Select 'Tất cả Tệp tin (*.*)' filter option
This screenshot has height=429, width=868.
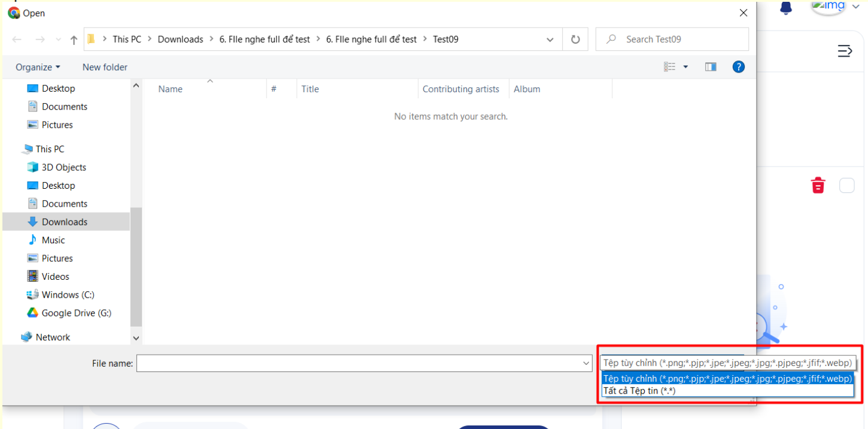(639, 391)
